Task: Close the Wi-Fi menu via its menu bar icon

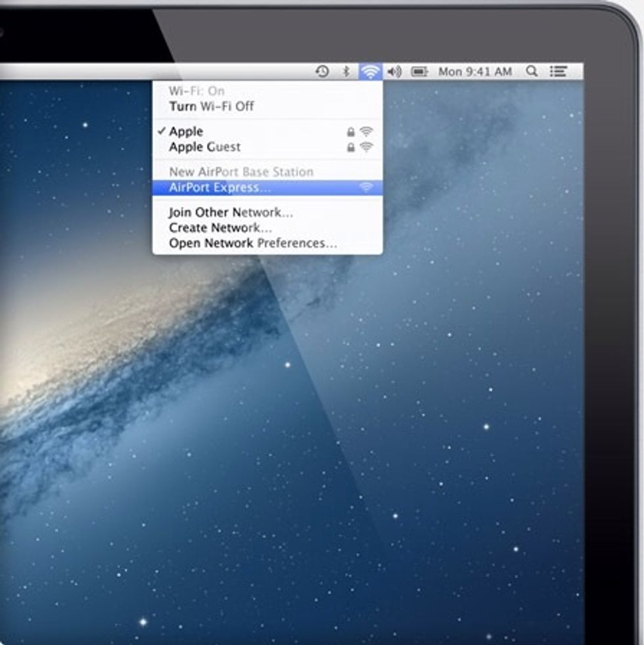Action: pos(371,72)
